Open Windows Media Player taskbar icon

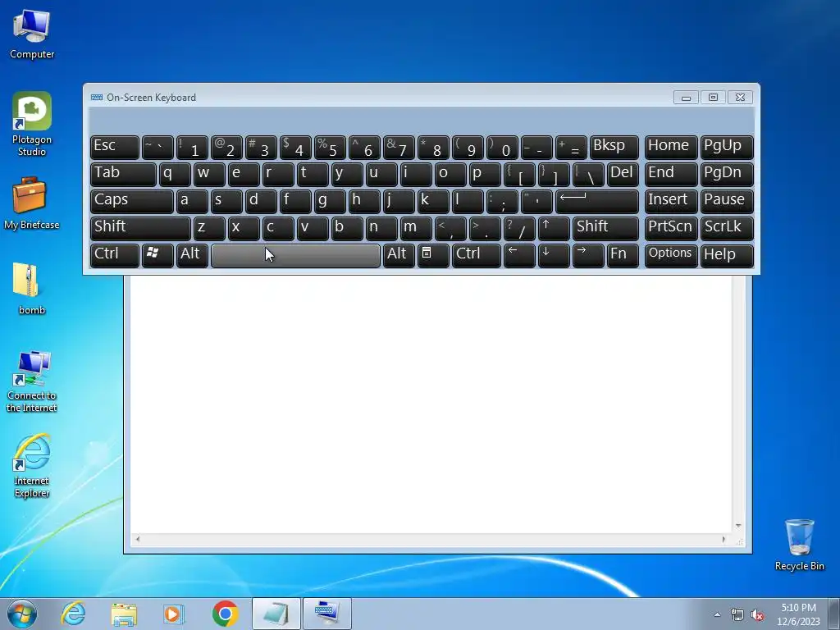tap(174, 614)
